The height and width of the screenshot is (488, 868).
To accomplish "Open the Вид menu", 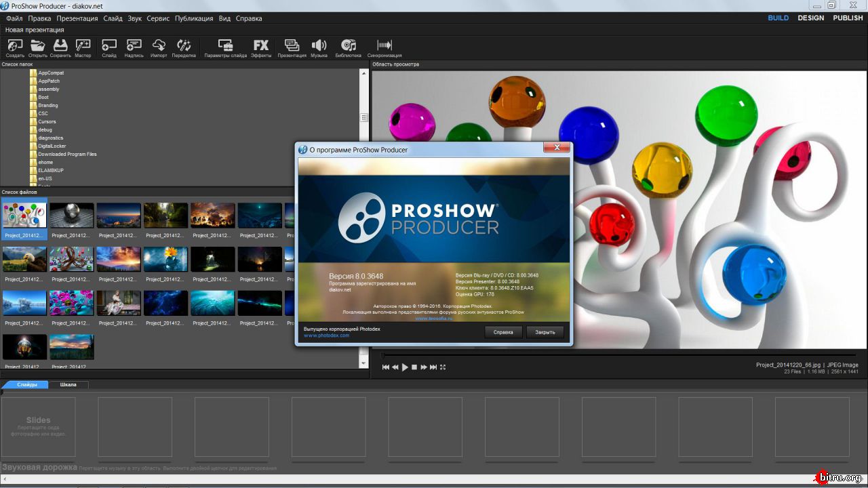I will click(224, 18).
